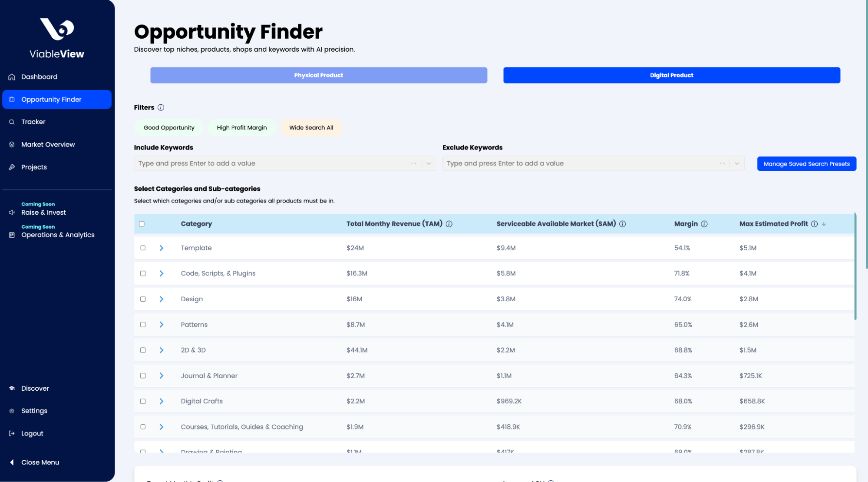
Task: Toggle the Good Opportunity filter
Action: pyautogui.click(x=169, y=128)
